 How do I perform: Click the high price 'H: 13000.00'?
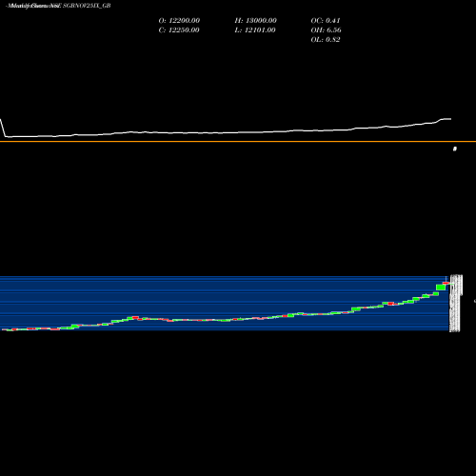255,21
